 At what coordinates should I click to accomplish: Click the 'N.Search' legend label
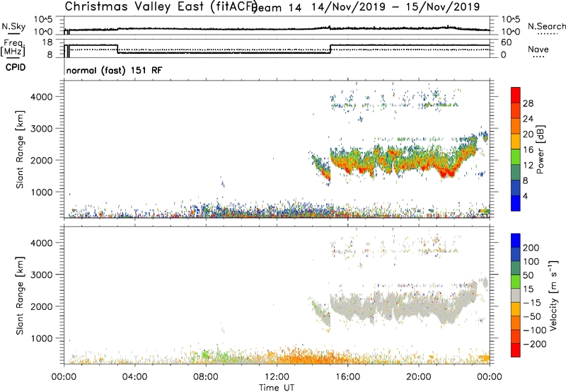click(x=546, y=26)
